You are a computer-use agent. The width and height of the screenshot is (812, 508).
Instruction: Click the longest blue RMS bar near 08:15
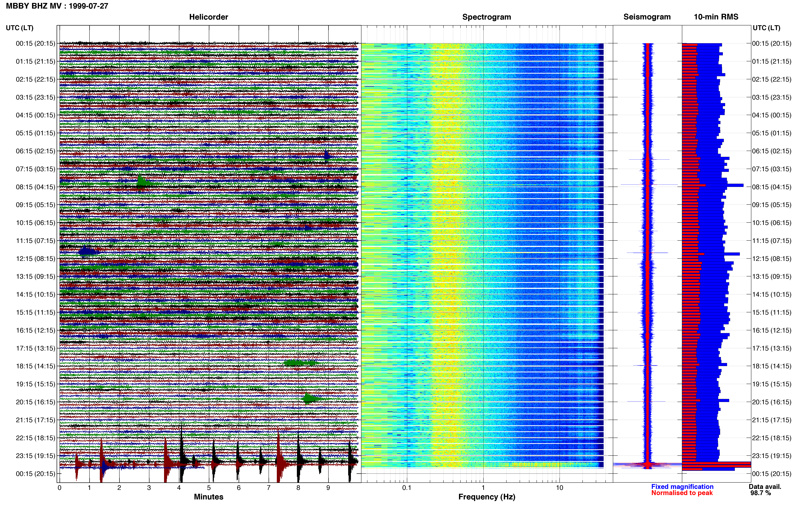pyautogui.click(x=713, y=185)
